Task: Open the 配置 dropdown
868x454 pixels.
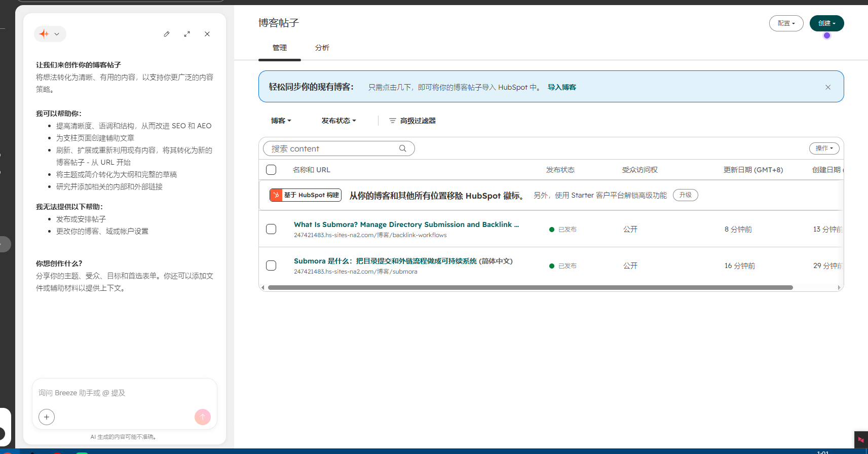Action: [786, 23]
